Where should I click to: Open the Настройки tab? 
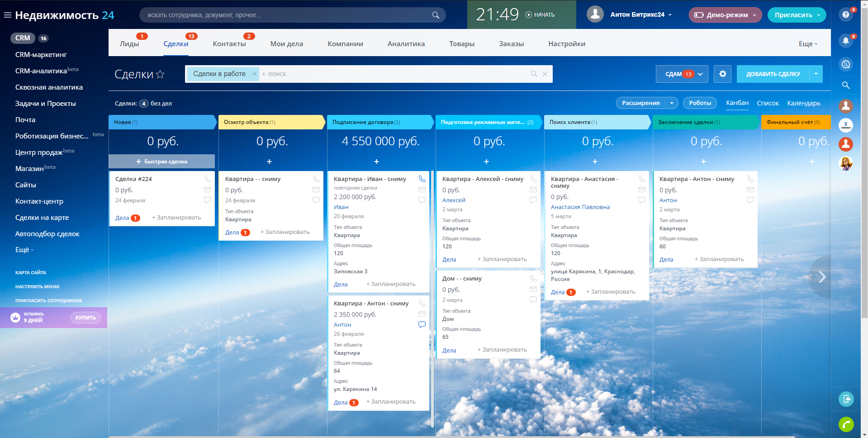tap(567, 44)
